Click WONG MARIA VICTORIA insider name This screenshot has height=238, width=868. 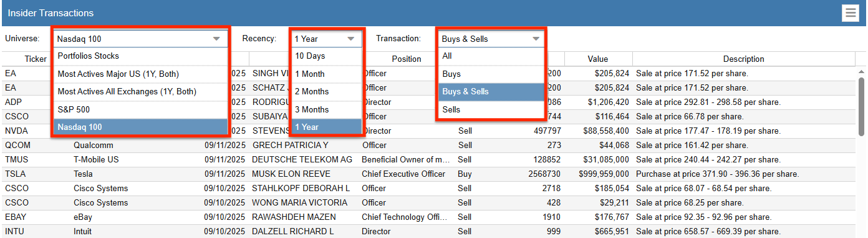point(299,202)
